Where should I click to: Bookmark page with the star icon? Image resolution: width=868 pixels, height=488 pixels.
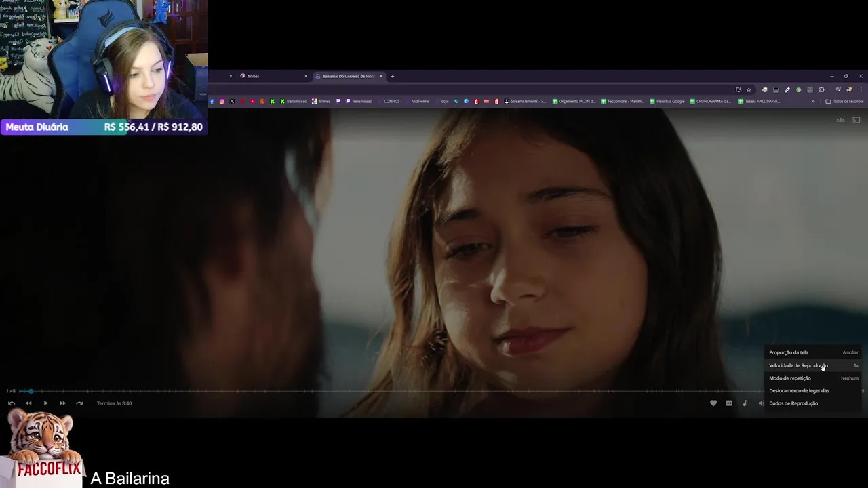[x=749, y=89]
